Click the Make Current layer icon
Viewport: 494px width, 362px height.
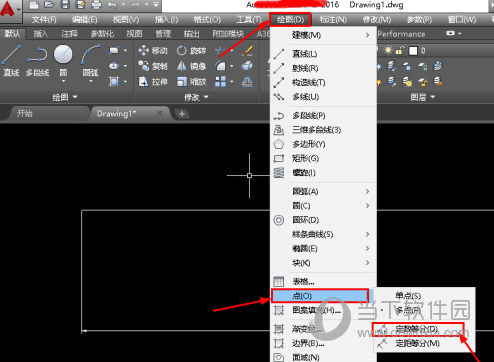point(438,66)
